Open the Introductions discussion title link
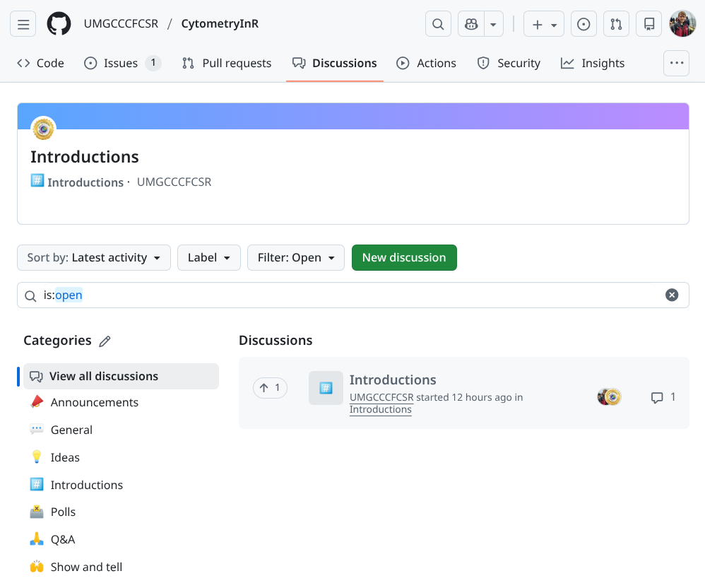This screenshot has width=705, height=588. tap(393, 380)
